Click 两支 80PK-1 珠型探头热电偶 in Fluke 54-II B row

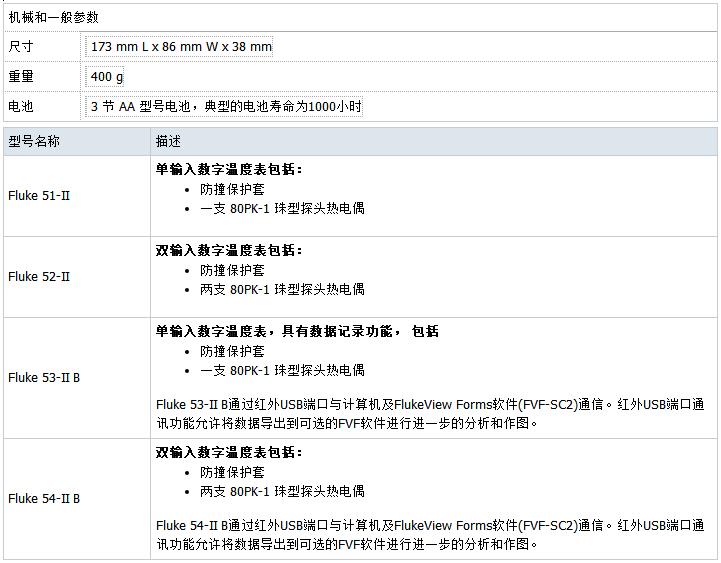[x=282, y=491]
